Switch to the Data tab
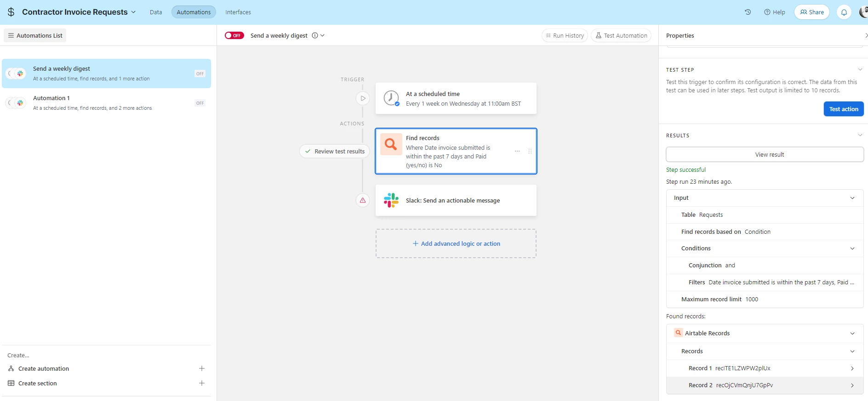Screen dimensions: 868x401 coord(156,12)
